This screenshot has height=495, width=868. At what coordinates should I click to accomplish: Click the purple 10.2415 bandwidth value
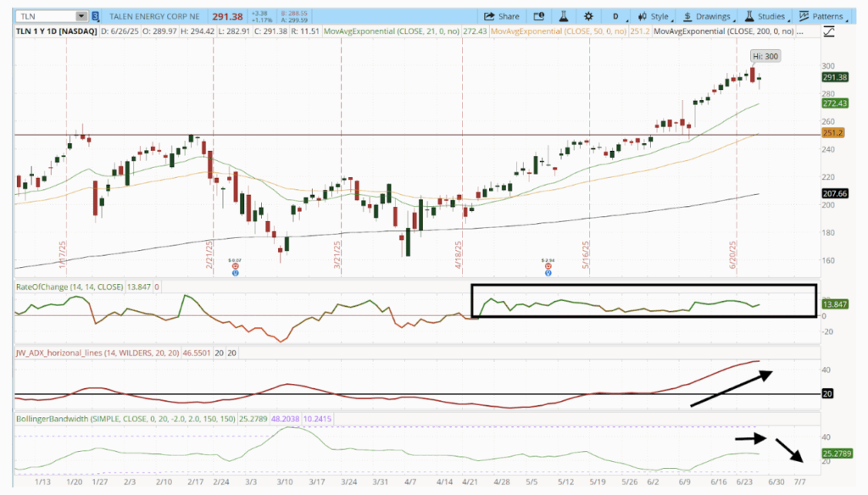click(x=317, y=419)
